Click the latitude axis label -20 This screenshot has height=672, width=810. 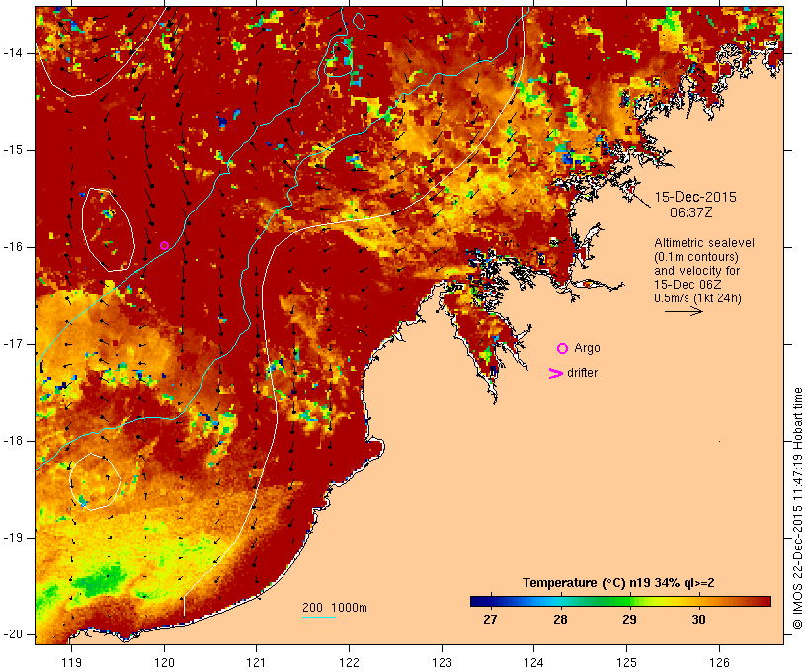[x=13, y=634]
